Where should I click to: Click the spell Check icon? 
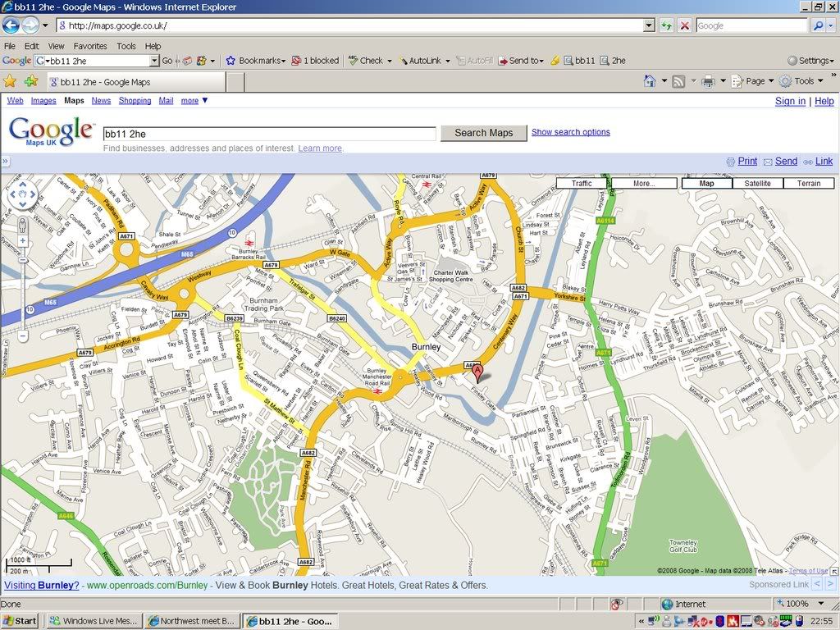coord(353,61)
